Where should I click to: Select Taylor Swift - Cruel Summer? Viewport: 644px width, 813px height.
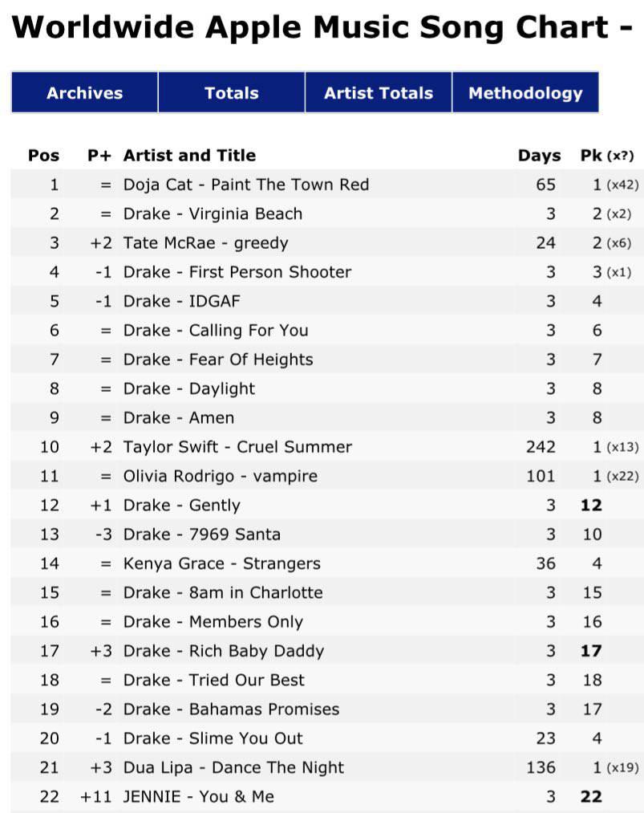coord(237,447)
